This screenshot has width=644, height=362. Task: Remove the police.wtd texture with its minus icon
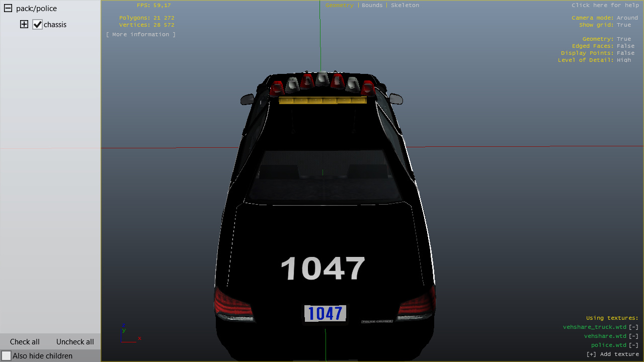633,345
